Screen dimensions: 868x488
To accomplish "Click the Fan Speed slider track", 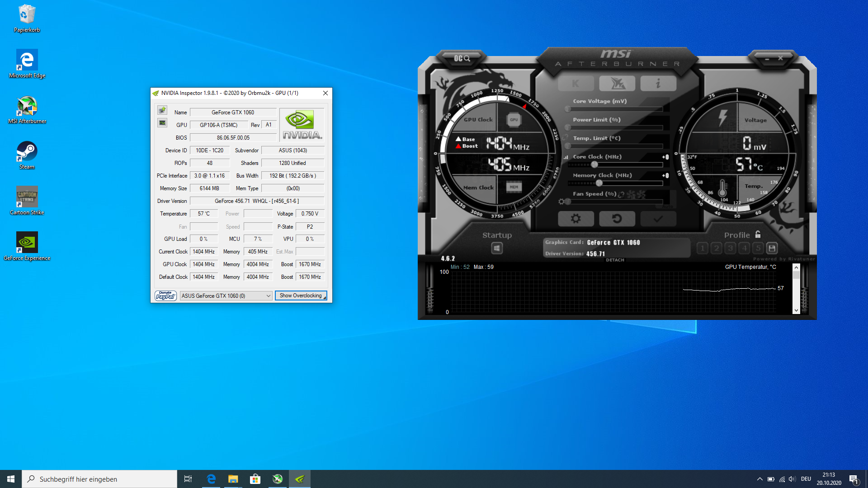I will point(615,202).
